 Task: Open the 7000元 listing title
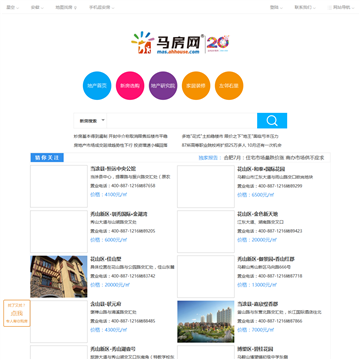258,304
